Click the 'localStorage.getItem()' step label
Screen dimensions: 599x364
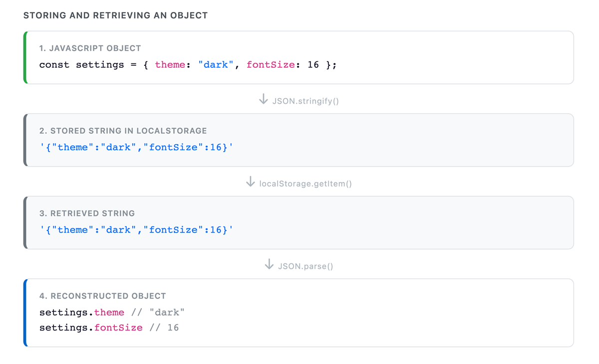coord(305,184)
